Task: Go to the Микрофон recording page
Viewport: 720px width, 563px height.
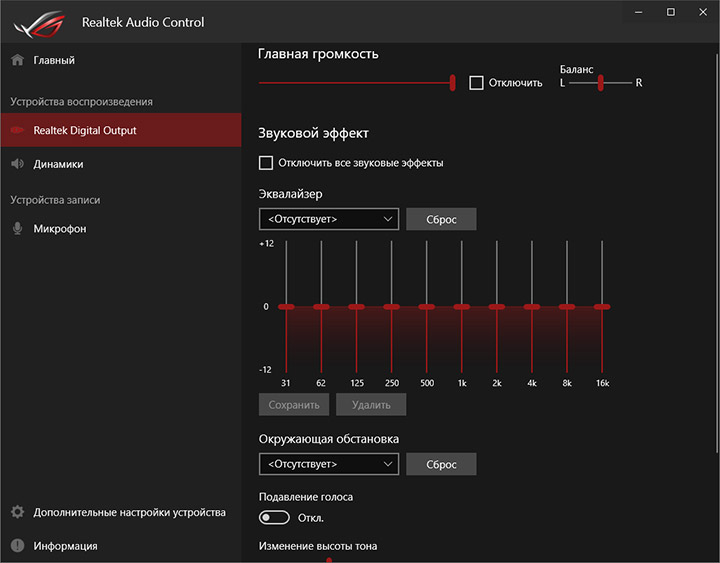Action: [x=60, y=228]
